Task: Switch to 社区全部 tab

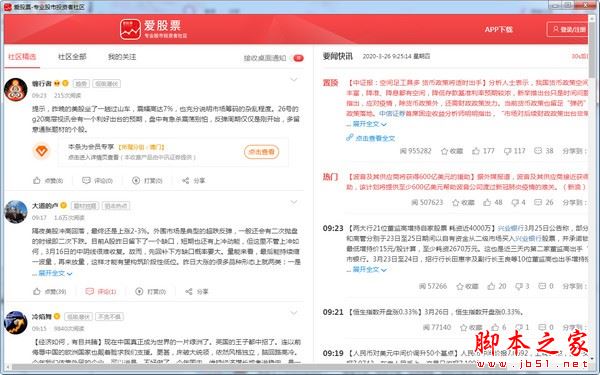Action: pyautogui.click(x=72, y=57)
